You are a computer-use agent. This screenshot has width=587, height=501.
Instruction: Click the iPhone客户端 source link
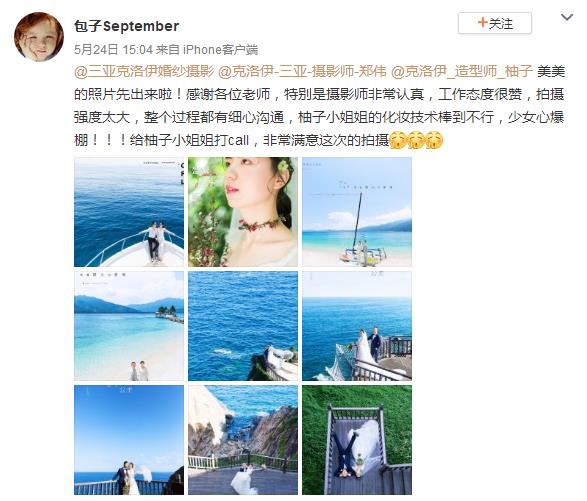[220, 49]
